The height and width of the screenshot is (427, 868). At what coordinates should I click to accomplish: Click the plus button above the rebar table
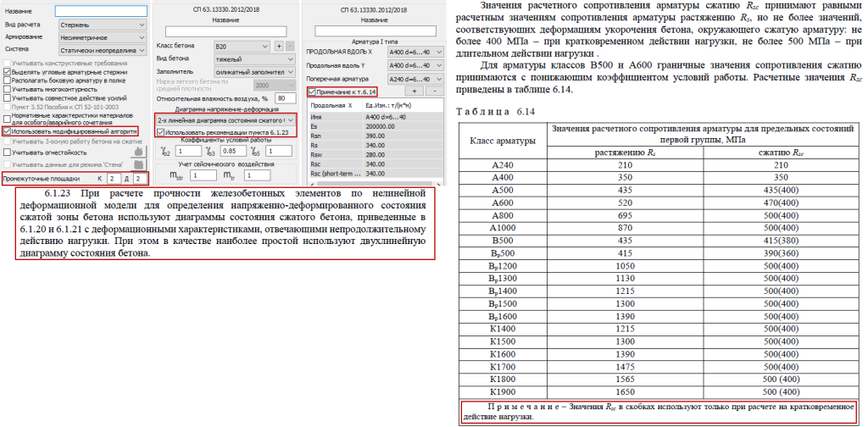[x=415, y=91]
